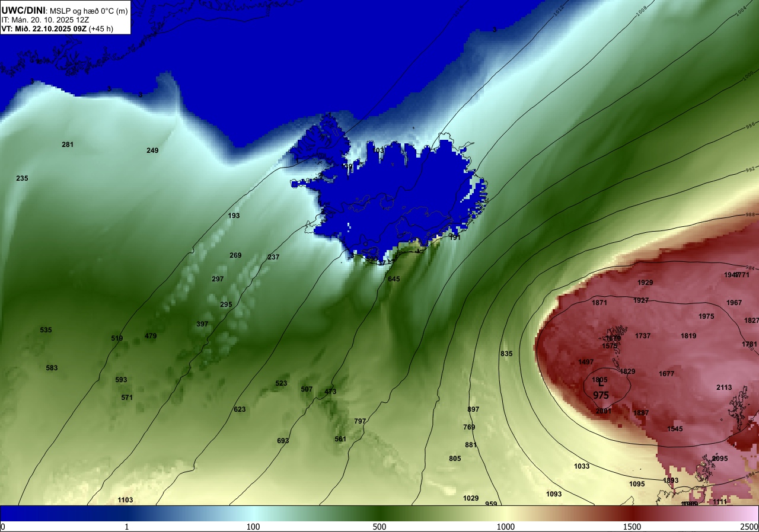Click colorbar label '2500'
Viewport: 759px width, 532px height.
(x=750, y=526)
